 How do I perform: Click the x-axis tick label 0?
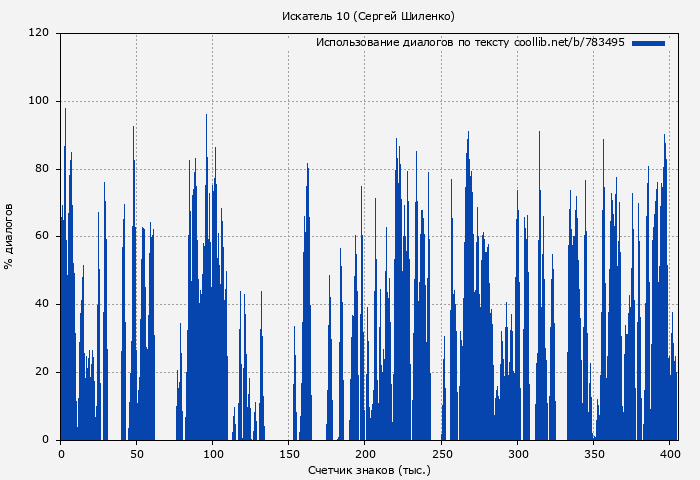click(61, 454)
